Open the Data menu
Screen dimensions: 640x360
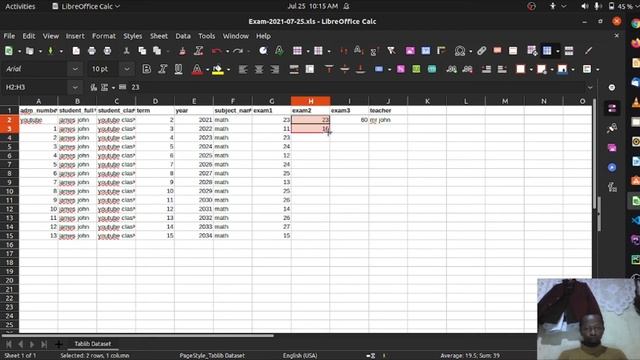[183, 36]
